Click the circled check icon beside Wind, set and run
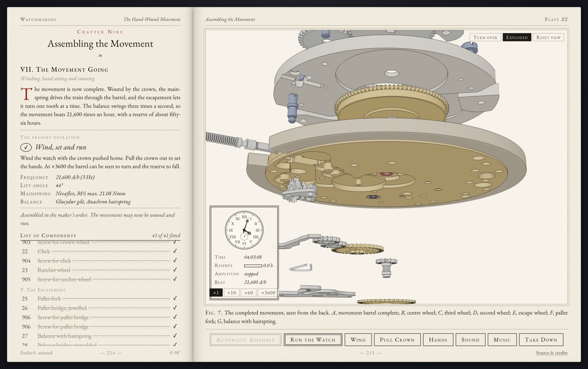 pos(26,147)
